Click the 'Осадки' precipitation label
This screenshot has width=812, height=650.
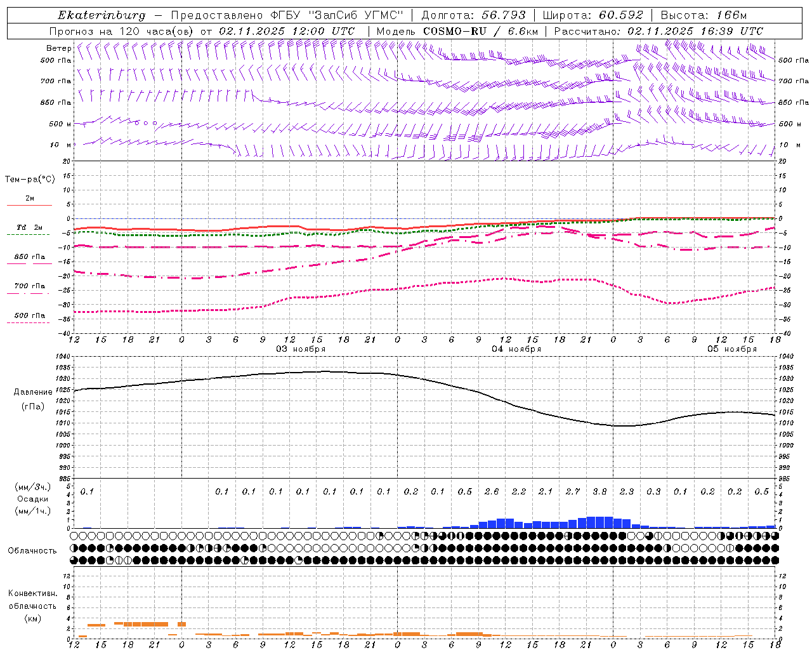coord(33,499)
